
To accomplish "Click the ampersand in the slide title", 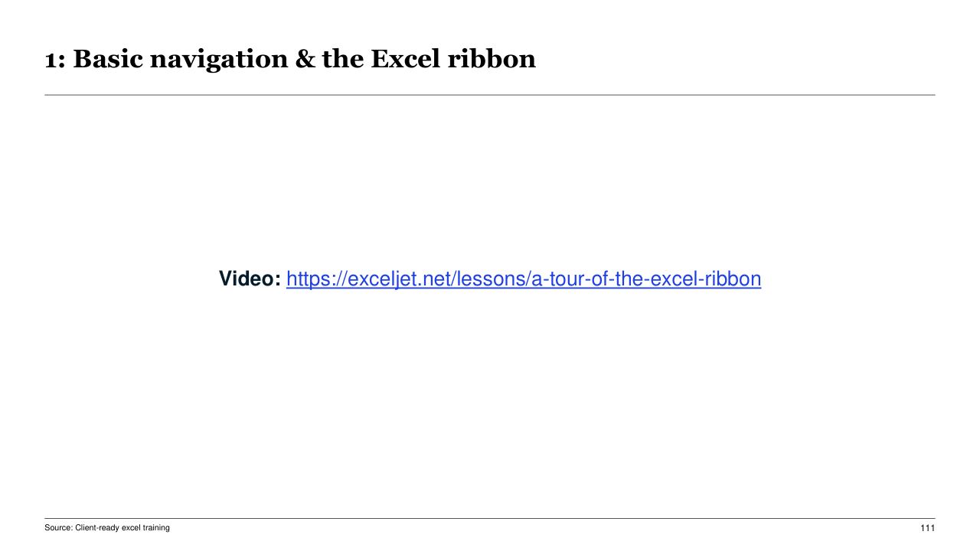I will (x=305, y=59).
